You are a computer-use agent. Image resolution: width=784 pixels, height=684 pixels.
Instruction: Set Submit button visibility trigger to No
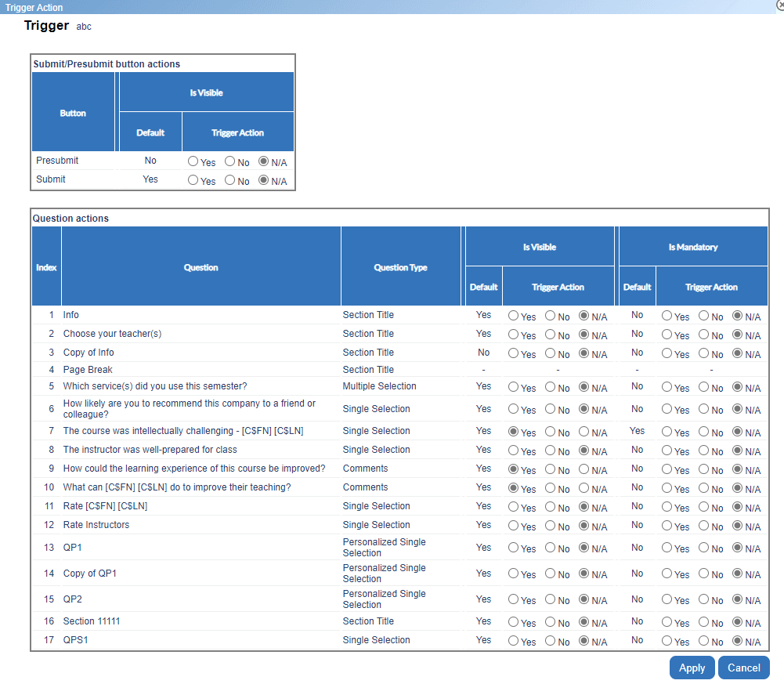[x=230, y=180]
